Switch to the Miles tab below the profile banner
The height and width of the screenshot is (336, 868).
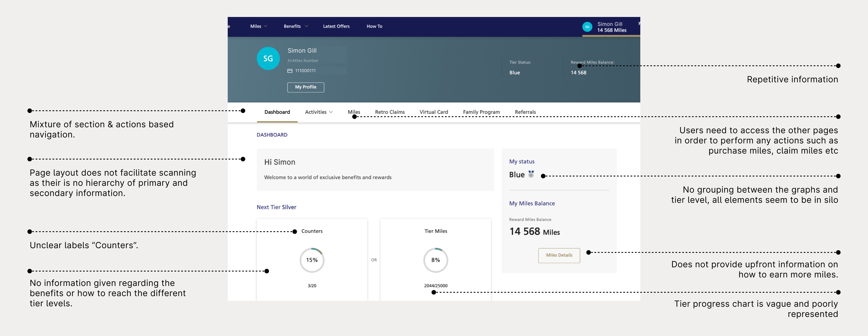(x=354, y=112)
